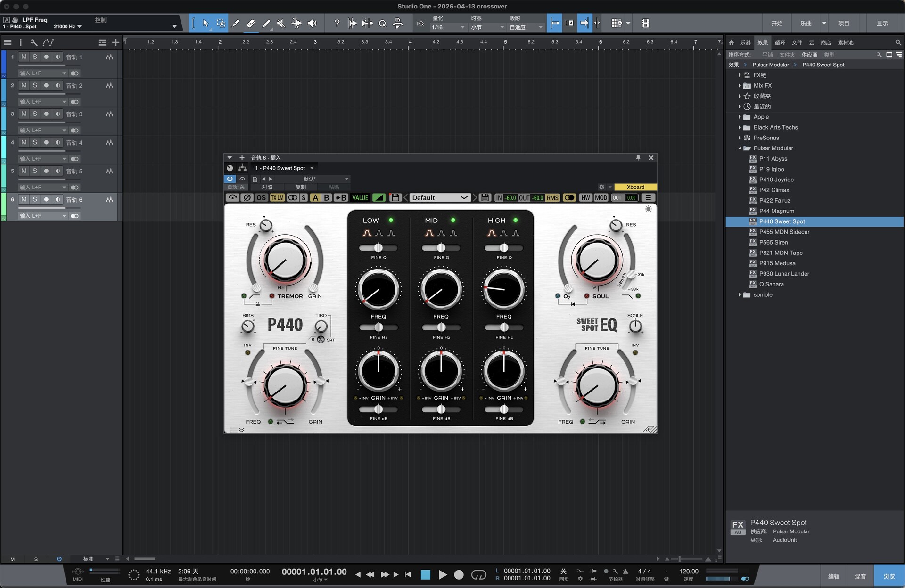Click the Record button in transport

click(x=459, y=574)
